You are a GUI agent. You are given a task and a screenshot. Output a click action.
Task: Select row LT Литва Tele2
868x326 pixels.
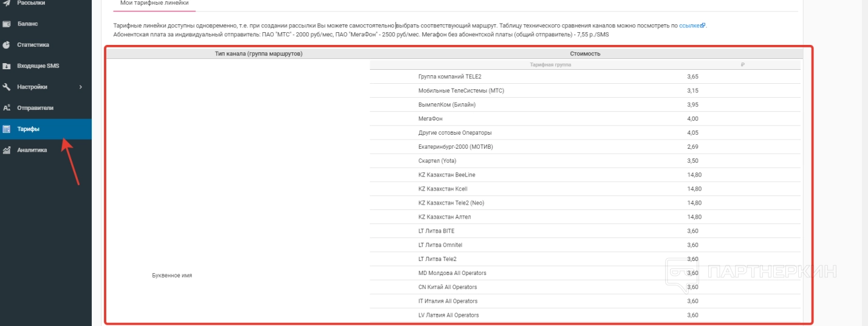(x=585, y=259)
